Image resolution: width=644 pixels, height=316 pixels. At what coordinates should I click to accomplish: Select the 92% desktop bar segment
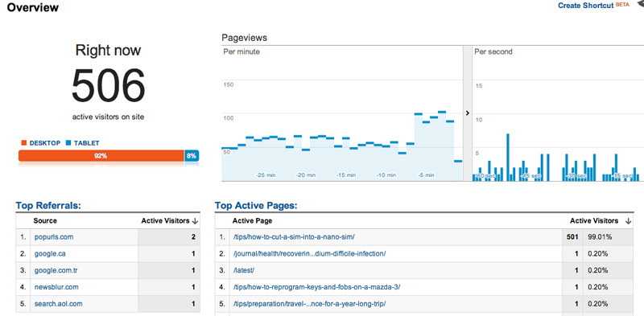(x=101, y=156)
